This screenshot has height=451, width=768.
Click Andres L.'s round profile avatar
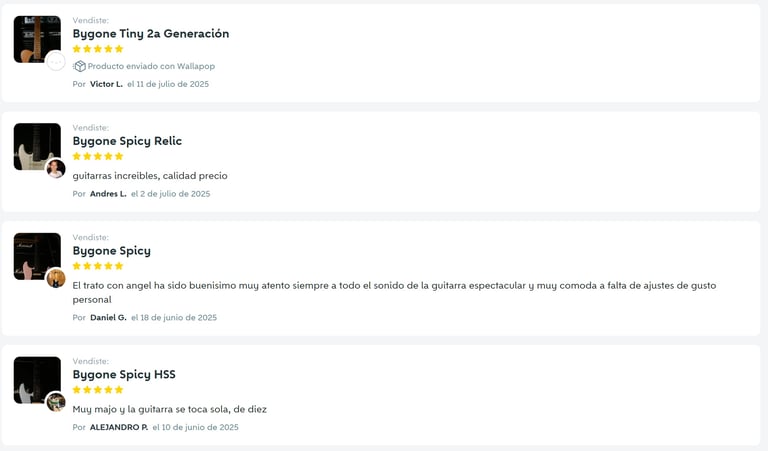(56, 169)
